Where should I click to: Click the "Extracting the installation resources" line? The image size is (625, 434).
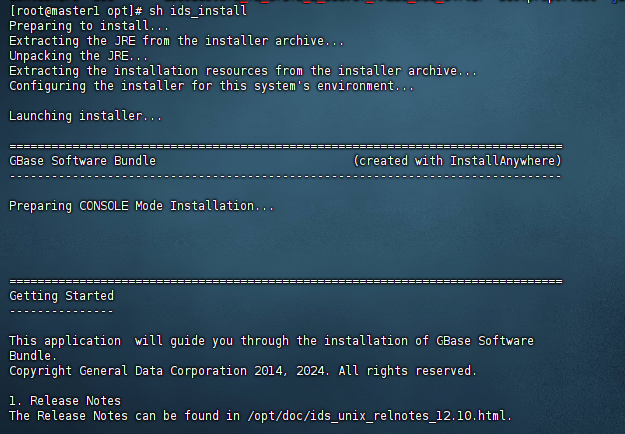pyautogui.click(x=243, y=71)
